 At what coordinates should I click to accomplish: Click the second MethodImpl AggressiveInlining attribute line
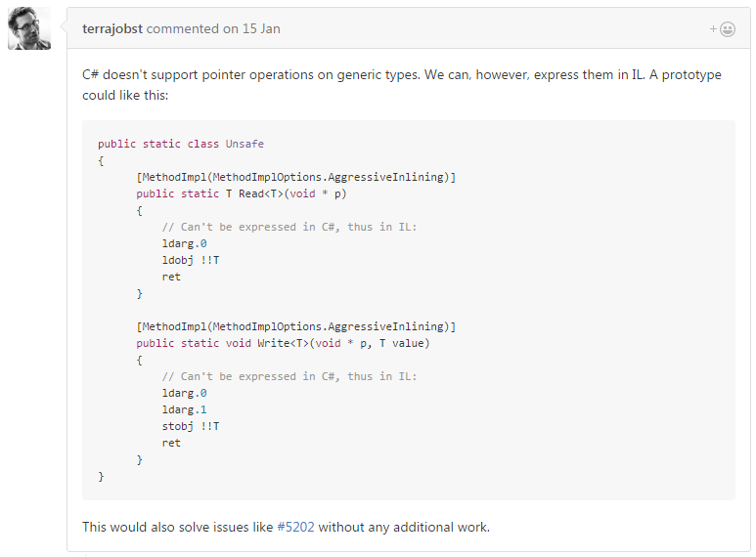(x=296, y=326)
